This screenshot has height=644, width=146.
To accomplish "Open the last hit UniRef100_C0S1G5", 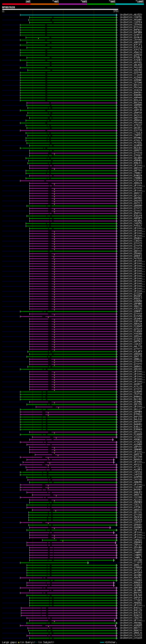I will coord(131,638).
